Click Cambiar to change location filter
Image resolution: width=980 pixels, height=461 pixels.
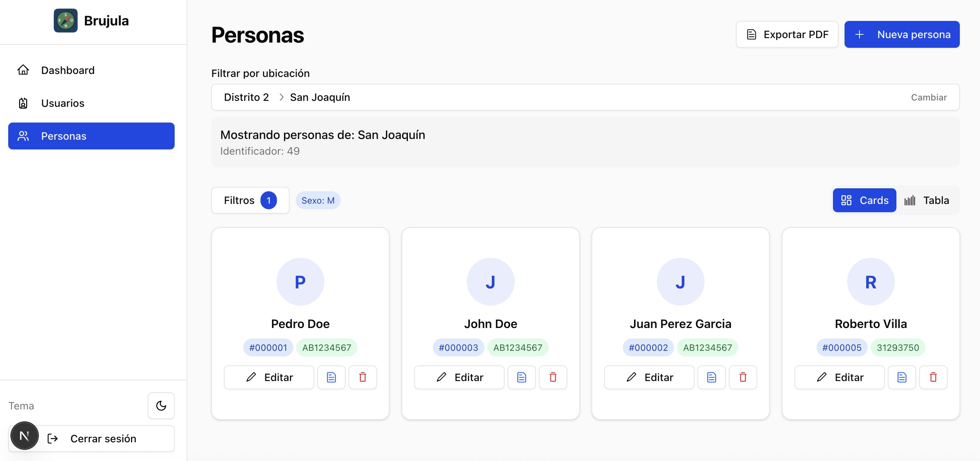point(928,98)
